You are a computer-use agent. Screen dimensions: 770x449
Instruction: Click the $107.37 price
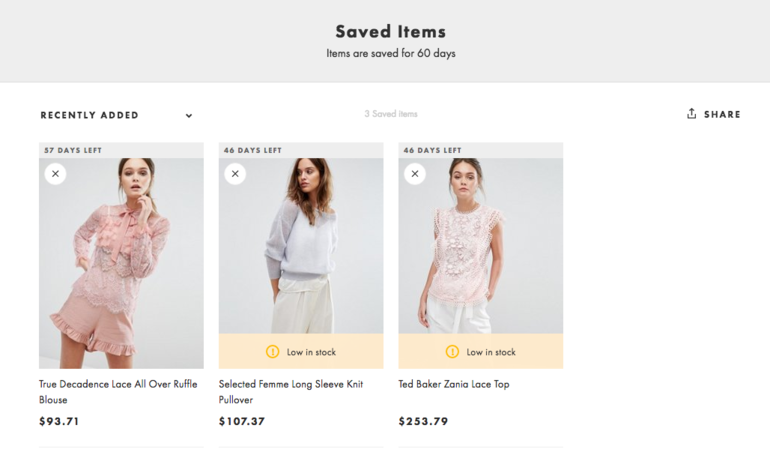(242, 422)
